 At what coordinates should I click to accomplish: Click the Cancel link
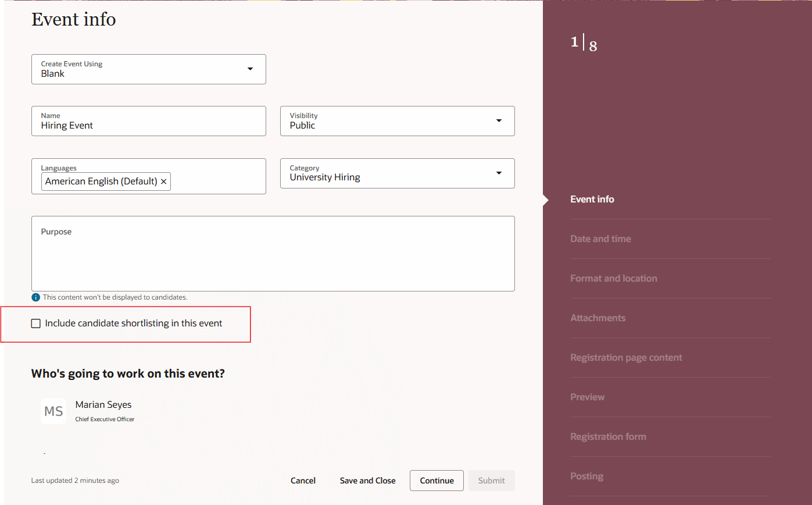click(x=303, y=480)
